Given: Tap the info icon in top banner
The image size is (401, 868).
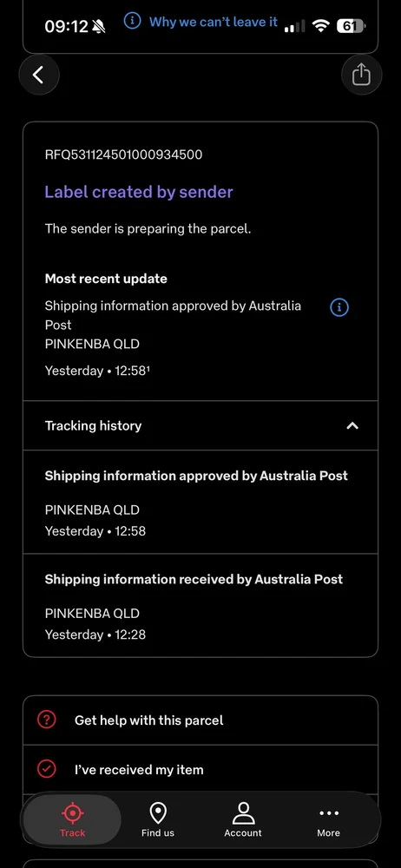Looking at the screenshot, I should [132, 23].
